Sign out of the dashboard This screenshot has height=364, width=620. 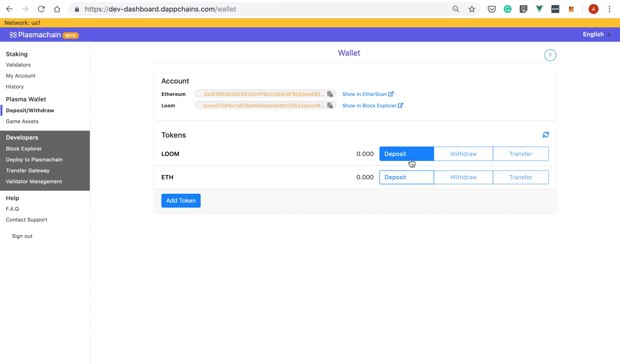[x=22, y=236]
